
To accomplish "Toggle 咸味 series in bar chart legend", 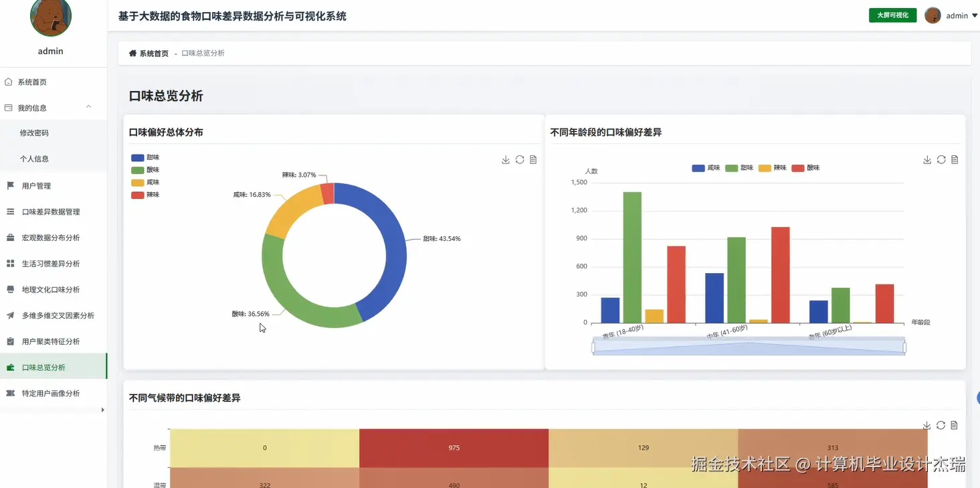I will 706,168.
